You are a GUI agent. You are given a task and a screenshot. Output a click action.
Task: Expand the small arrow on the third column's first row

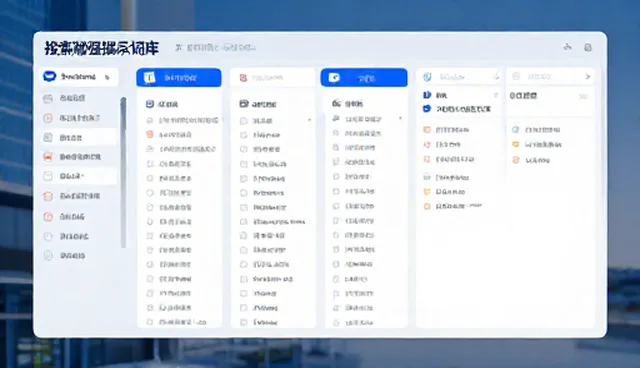coord(400,118)
